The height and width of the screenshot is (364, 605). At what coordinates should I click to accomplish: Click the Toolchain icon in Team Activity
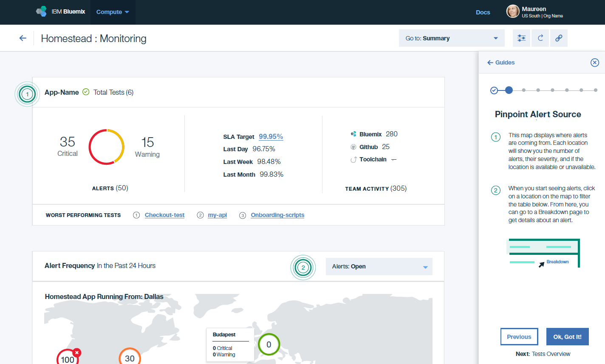(x=353, y=159)
